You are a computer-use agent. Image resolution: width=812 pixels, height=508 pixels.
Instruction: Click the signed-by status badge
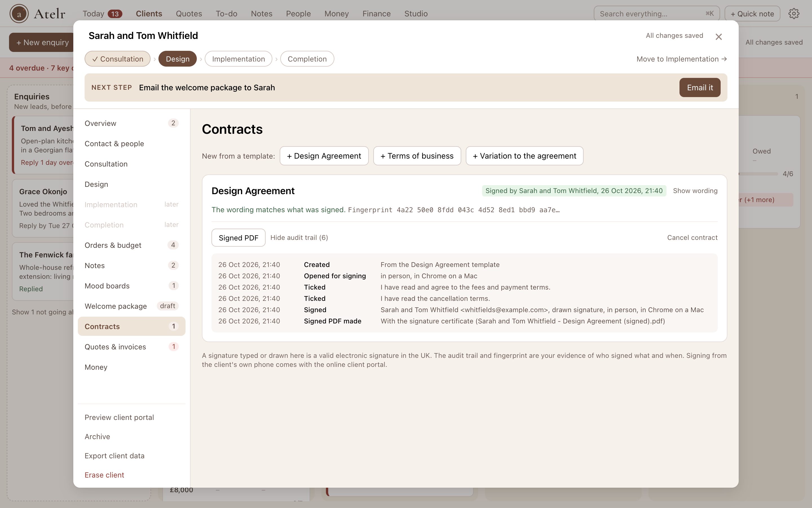coord(574,191)
